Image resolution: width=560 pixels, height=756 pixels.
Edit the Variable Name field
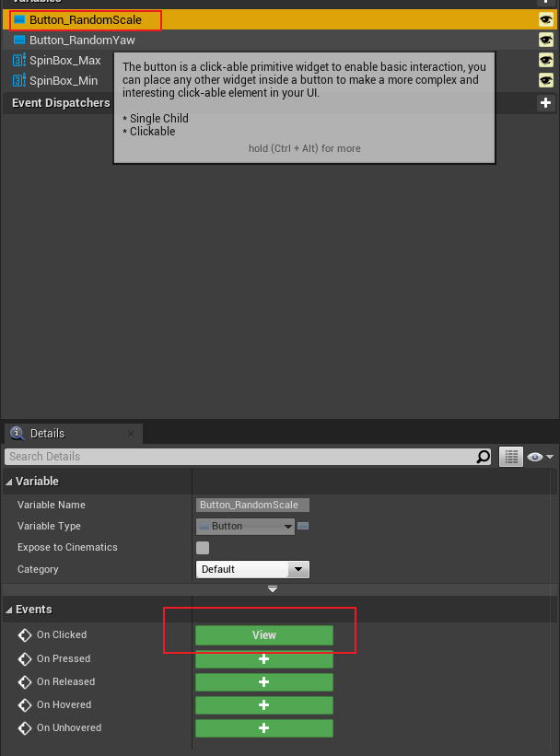252,505
